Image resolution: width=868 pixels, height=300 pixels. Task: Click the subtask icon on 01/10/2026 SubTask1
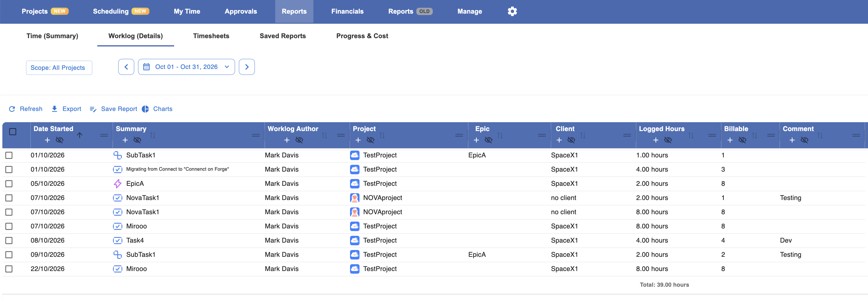tap(117, 155)
